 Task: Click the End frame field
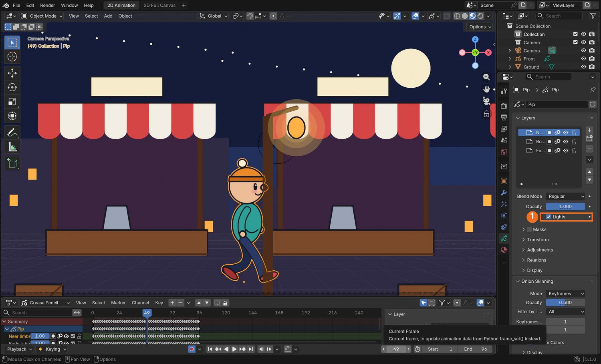[x=476, y=349]
